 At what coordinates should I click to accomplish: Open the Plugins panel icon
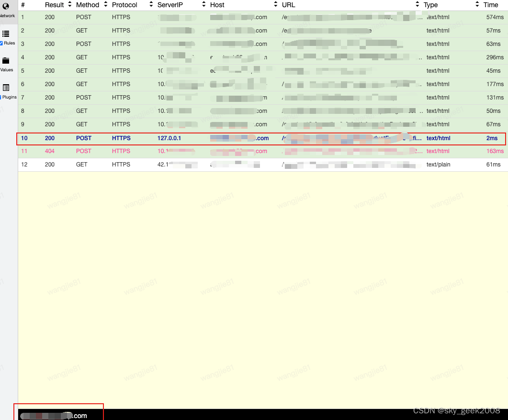(x=6, y=88)
